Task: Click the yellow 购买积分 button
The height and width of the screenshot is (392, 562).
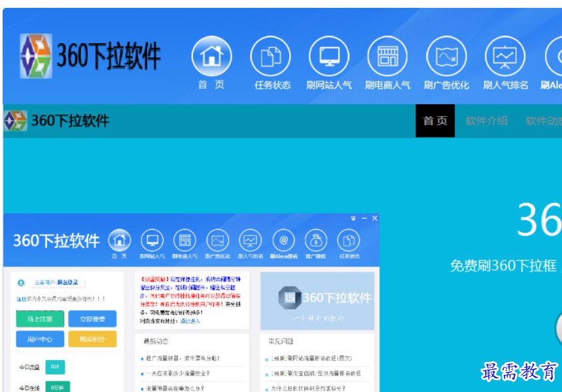Action: pos(92,339)
